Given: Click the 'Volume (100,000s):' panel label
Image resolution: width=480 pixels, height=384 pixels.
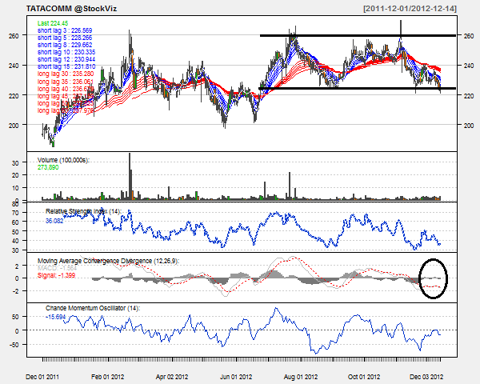Looking at the screenshot, I should tap(63, 160).
